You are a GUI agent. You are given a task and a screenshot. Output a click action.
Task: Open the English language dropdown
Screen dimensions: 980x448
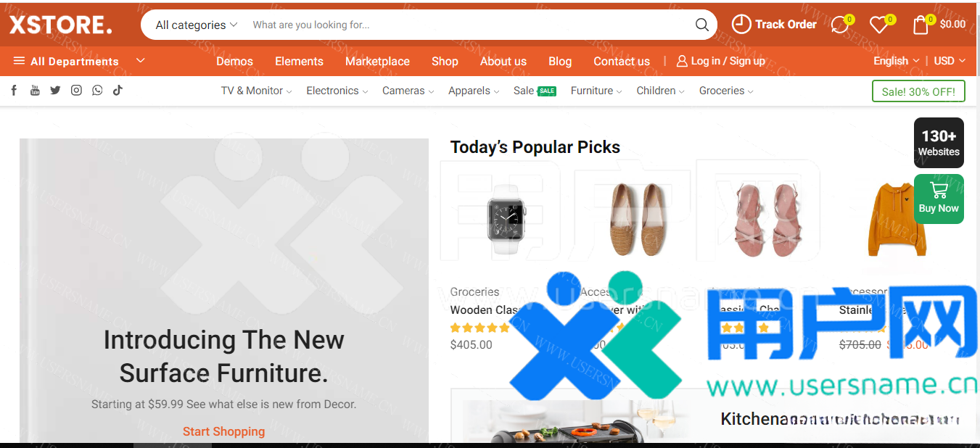tap(896, 61)
